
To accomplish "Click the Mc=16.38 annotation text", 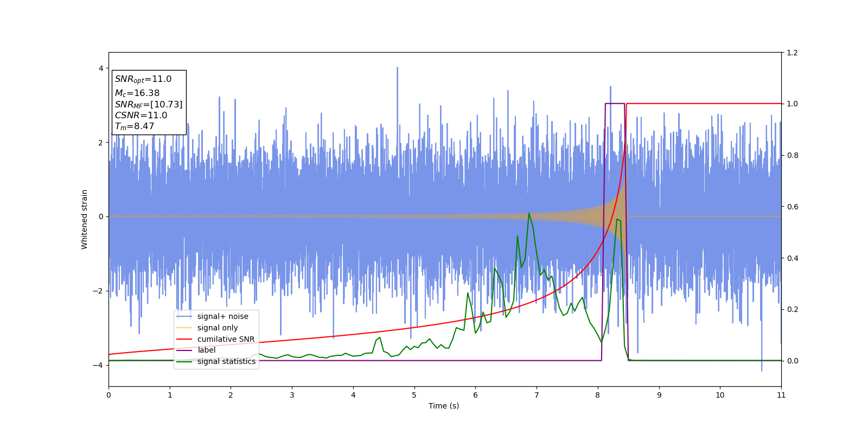I will point(137,93).
